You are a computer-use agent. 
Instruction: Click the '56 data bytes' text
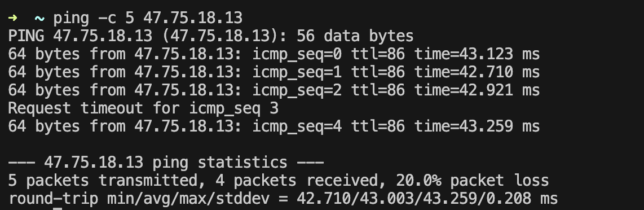click(355, 36)
